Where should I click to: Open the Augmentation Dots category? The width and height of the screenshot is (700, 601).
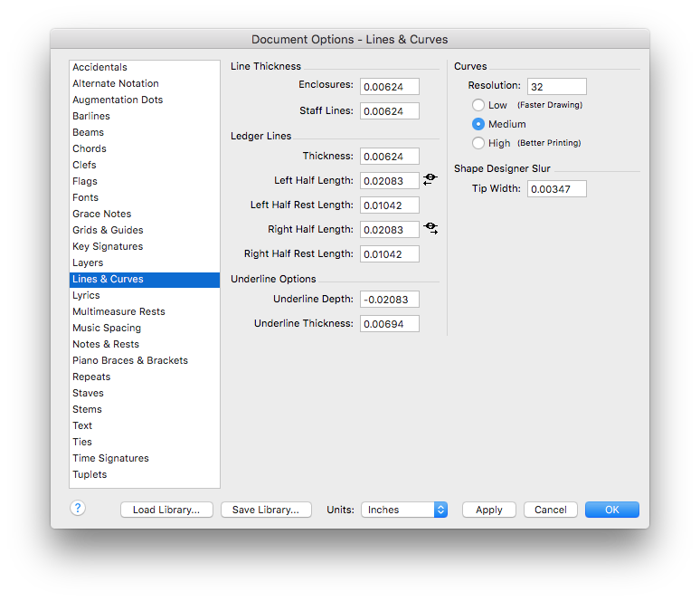145,100
